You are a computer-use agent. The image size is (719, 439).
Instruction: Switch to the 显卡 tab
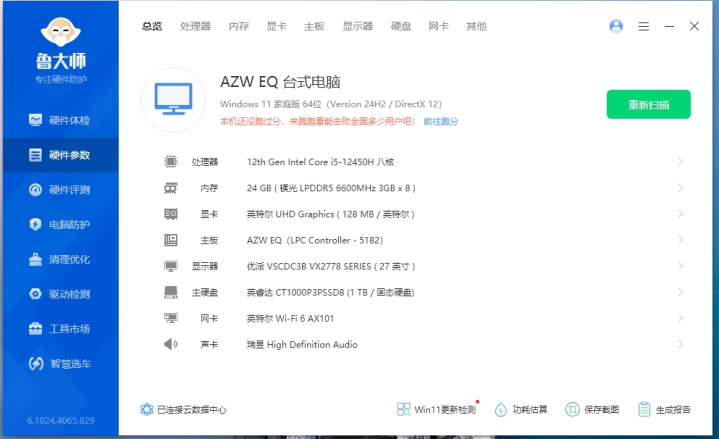pos(277,26)
